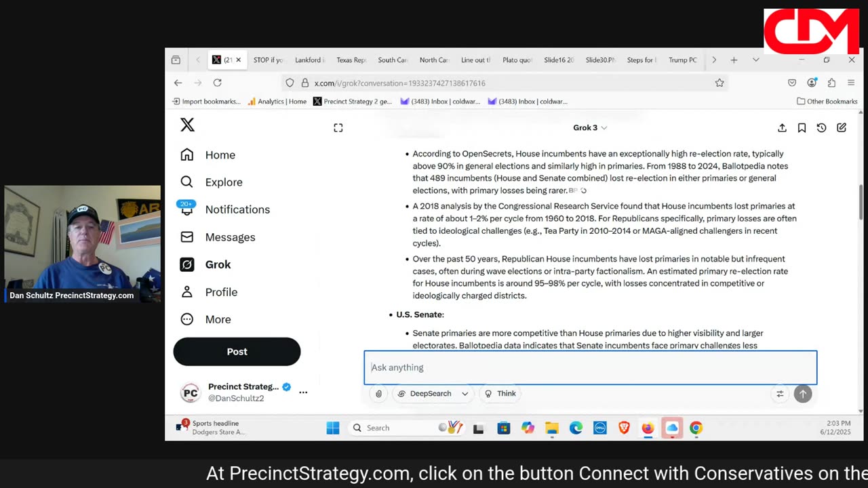
Task: Open account options three-dot menu
Action: pos(303,392)
